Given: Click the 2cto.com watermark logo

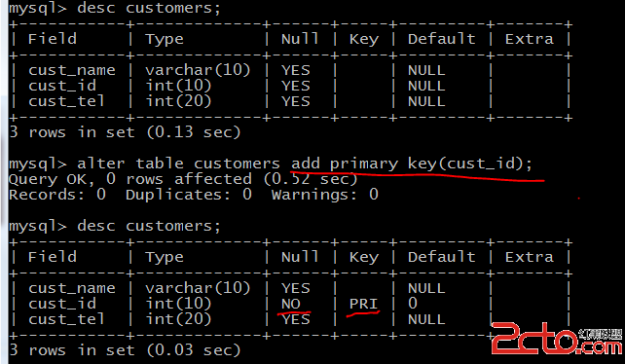Looking at the screenshot, I should click(x=557, y=339).
